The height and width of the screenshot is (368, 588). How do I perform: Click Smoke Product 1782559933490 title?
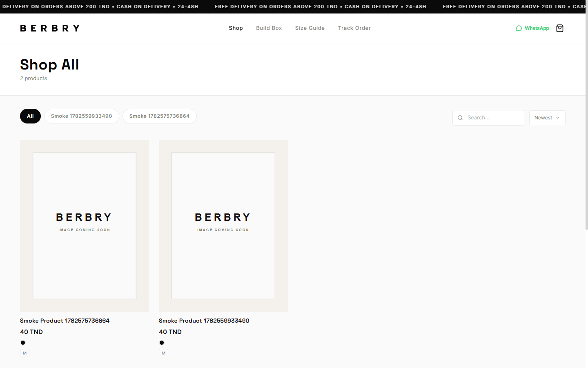pos(204,321)
